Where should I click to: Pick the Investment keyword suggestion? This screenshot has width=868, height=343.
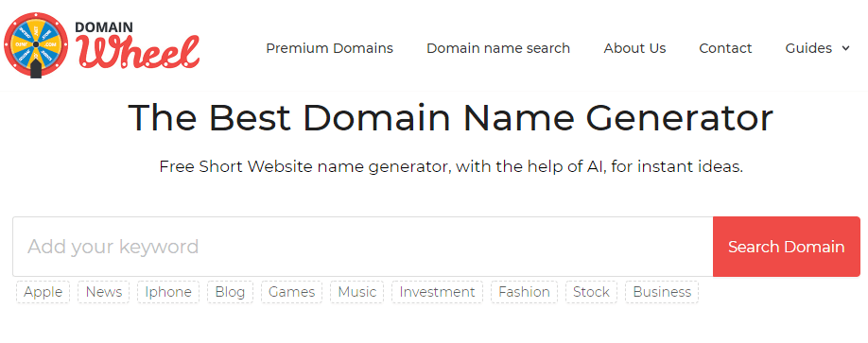438,292
